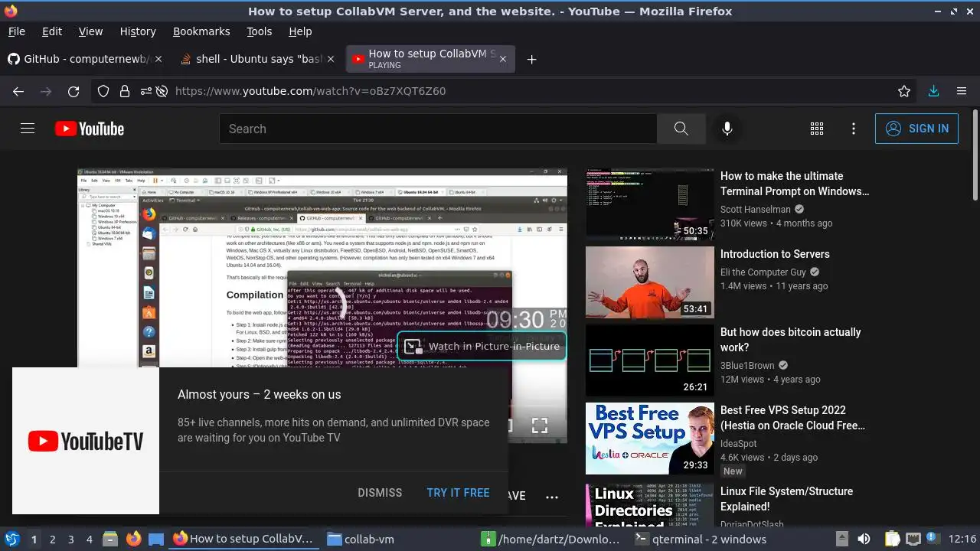The image size is (980, 551).
Task: Dismiss the YouTube TV promotion
Action: (380, 493)
